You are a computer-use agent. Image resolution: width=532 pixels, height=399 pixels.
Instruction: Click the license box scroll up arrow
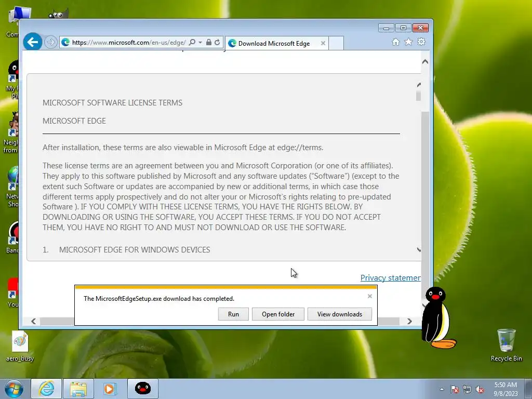click(x=419, y=85)
